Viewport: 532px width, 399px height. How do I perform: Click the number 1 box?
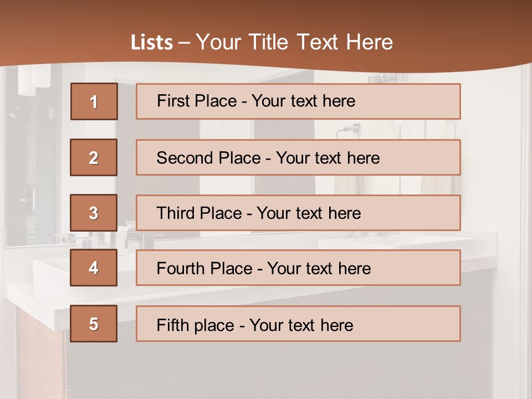(x=94, y=101)
